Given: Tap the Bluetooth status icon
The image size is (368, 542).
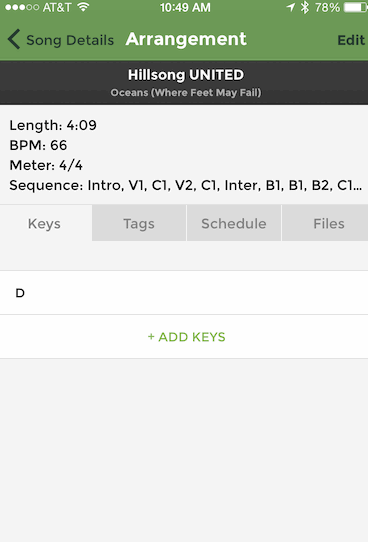Looking at the screenshot, I should [x=304, y=7].
